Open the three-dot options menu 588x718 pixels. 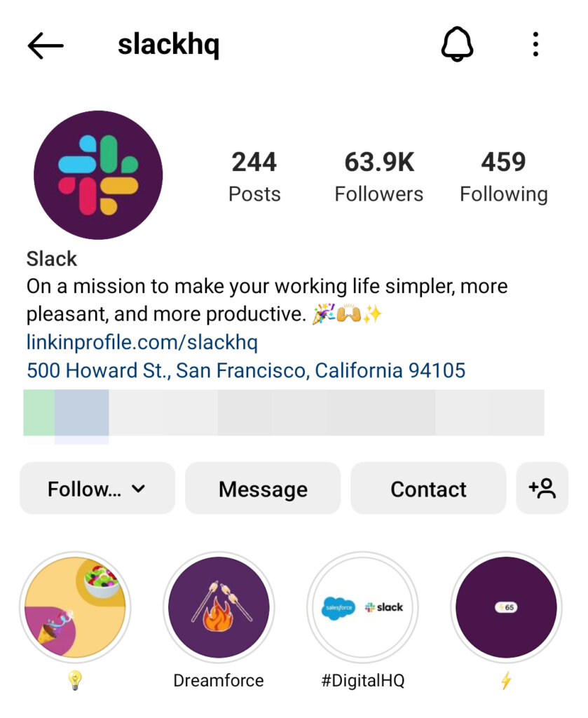click(535, 44)
